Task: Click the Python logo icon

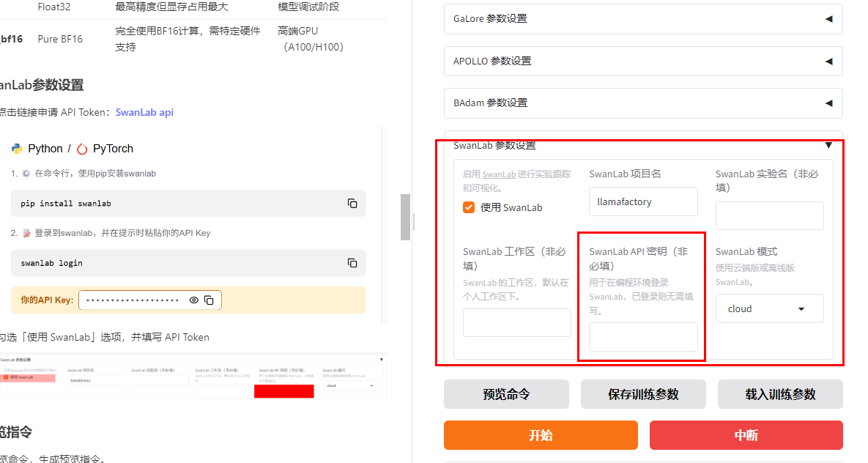Action: pyautogui.click(x=17, y=149)
